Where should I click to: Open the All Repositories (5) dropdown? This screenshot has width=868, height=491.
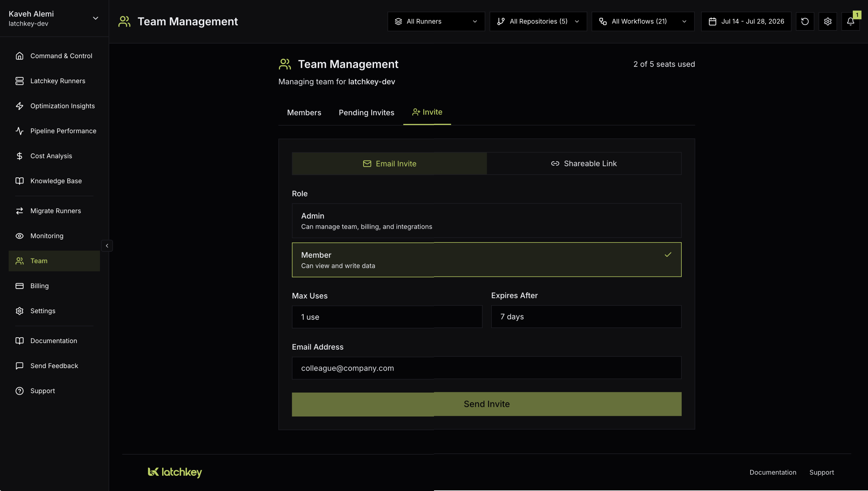538,21
